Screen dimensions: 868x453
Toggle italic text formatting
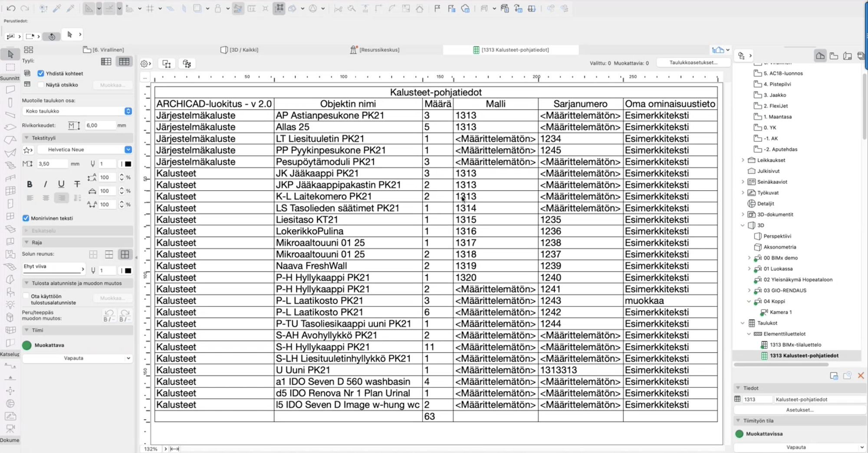45,184
